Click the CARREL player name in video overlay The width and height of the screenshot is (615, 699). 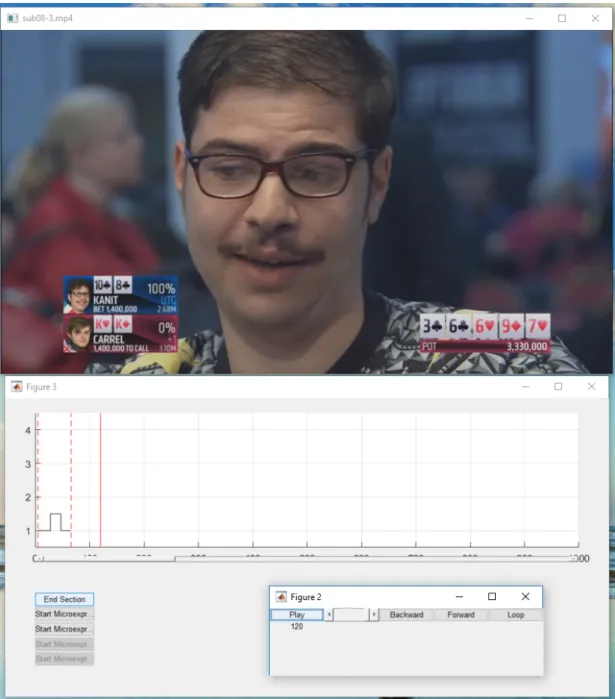[x=108, y=339]
